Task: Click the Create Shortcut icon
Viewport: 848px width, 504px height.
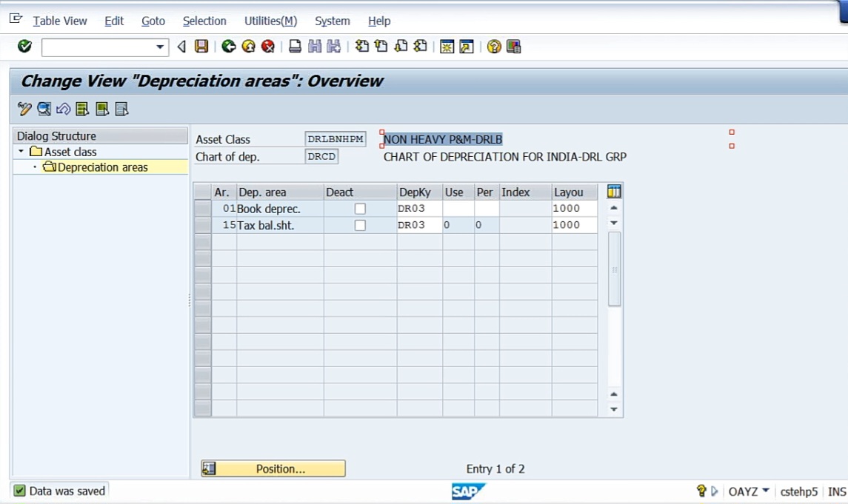Action: point(466,47)
